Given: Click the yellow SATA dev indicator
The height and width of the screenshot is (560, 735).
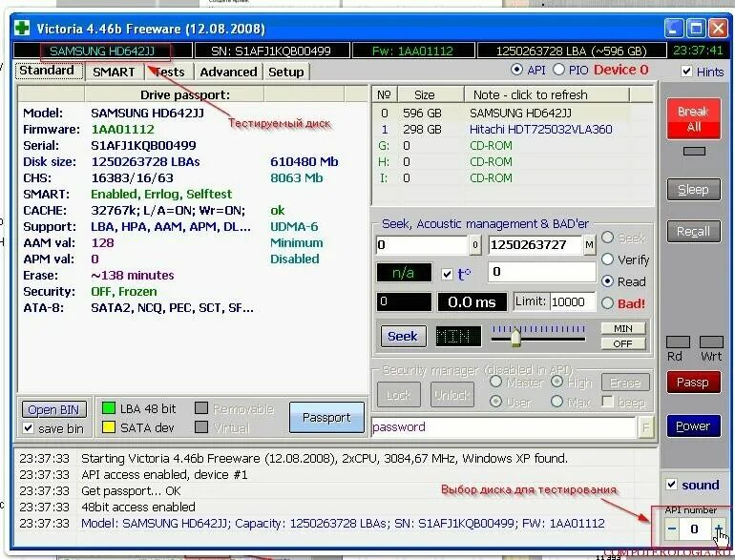Looking at the screenshot, I should (109, 427).
